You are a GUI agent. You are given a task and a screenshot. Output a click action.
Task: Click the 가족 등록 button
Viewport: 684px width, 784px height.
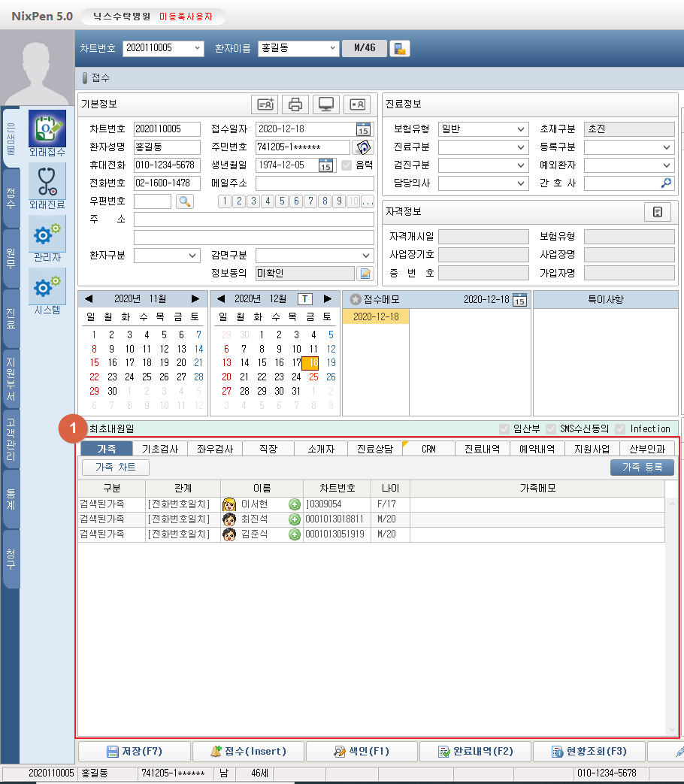642,468
